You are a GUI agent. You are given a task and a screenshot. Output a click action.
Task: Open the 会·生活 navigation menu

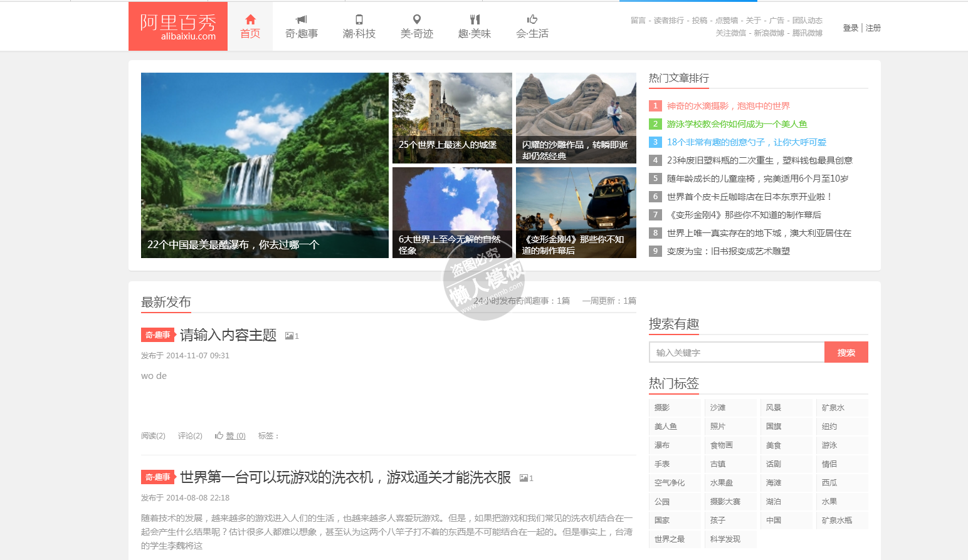[x=532, y=26]
